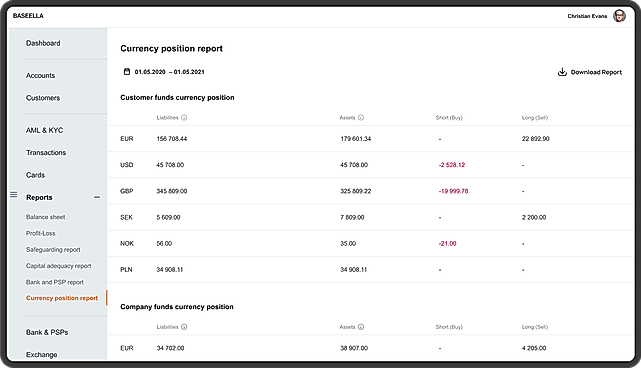Screen dimensions: 641x368
Task: Click the date range 01.05.2020 – 01.05.2021
Action: point(170,72)
